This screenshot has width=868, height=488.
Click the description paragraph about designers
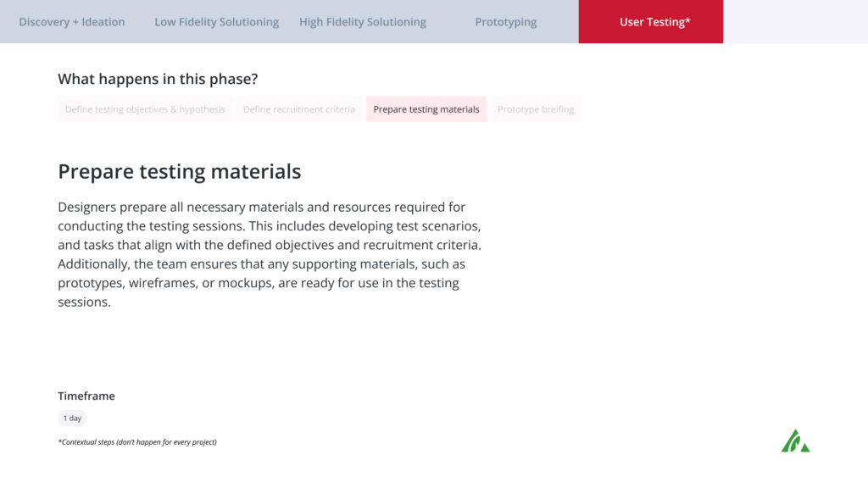point(270,254)
